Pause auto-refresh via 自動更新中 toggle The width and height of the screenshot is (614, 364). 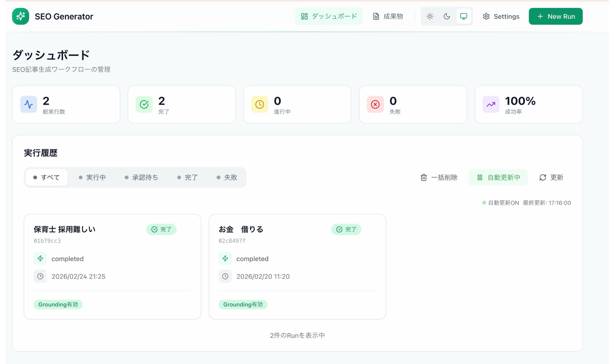pyautogui.click(x=498, y=177)
